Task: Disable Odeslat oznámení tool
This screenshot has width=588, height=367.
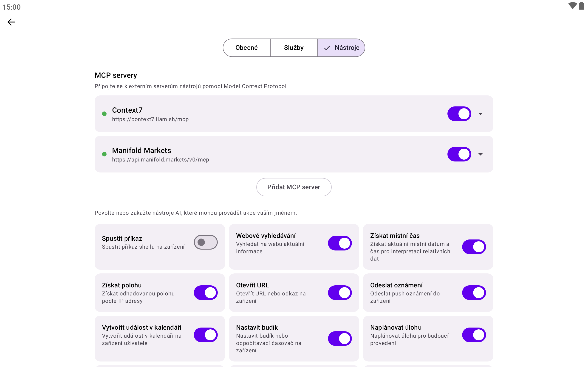Action: click(474, 293)
